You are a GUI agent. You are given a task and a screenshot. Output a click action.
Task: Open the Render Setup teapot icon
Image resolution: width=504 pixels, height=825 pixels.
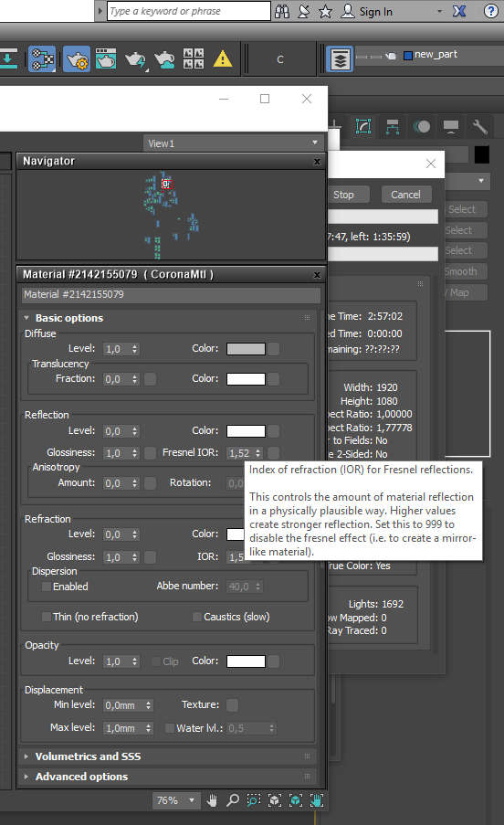tap(76, 58)
